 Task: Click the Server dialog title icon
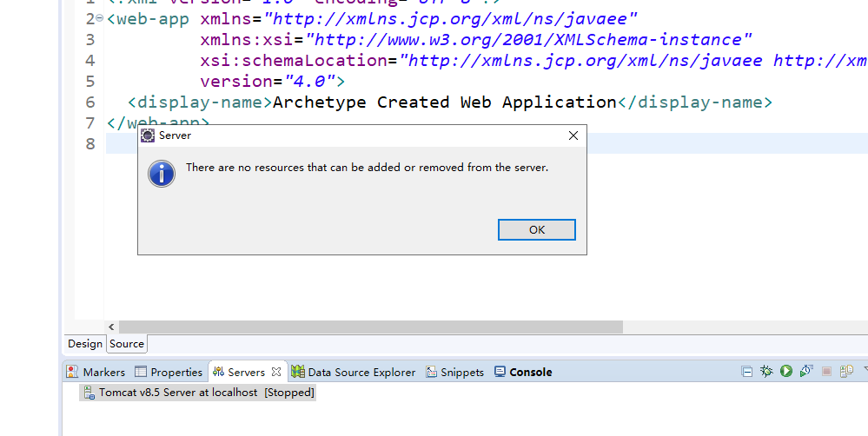pos(148,135)
